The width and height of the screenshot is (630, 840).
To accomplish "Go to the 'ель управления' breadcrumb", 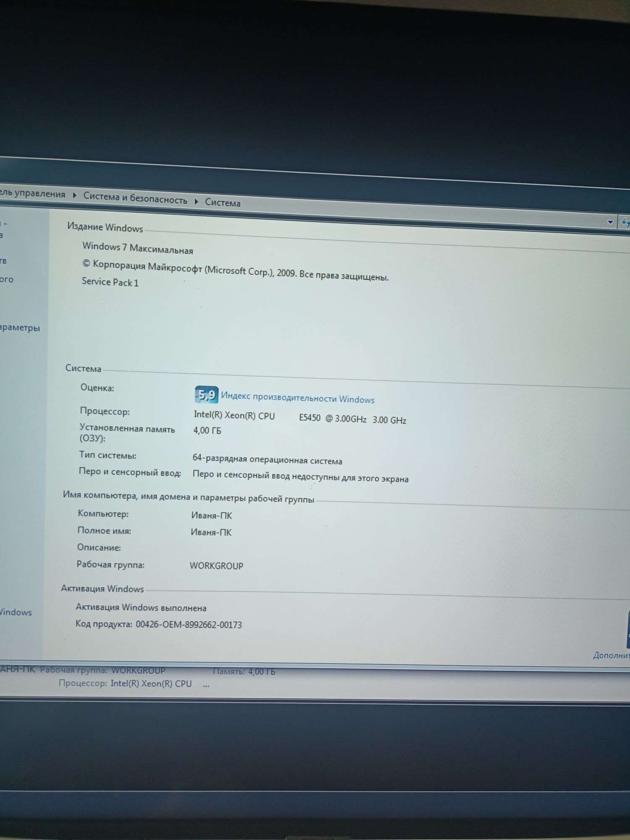I will click(32, 194).
